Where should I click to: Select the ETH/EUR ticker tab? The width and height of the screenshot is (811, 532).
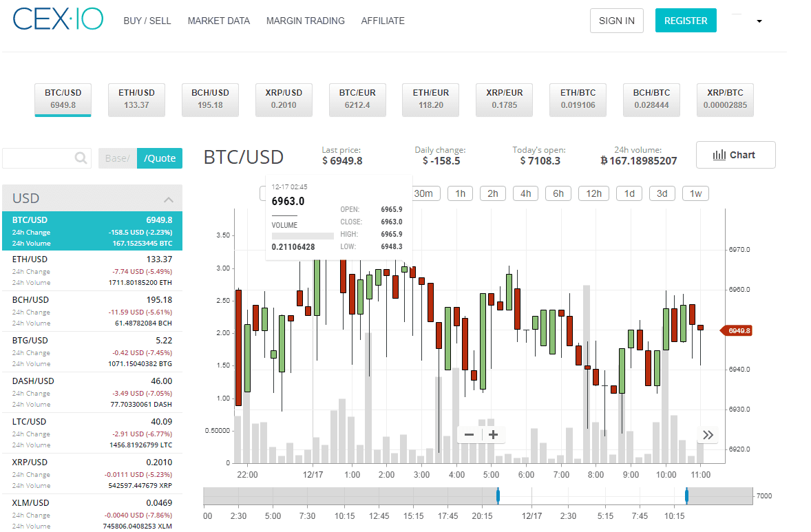click(x=431, y=100)
